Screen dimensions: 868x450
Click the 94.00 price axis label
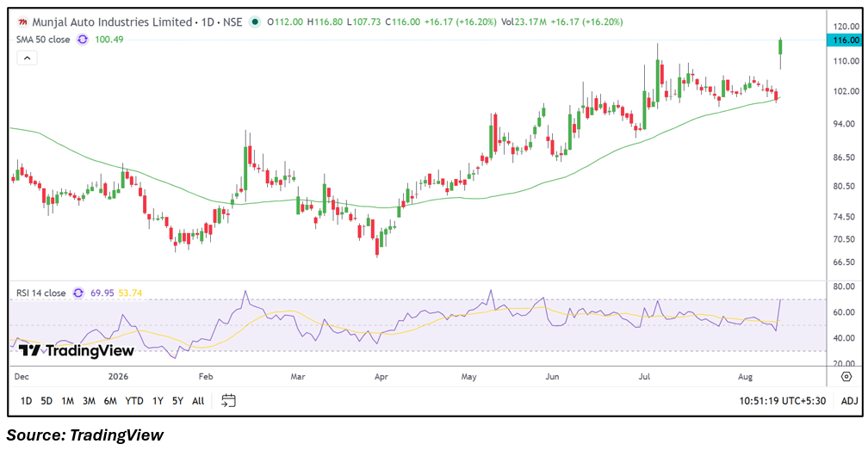click(x=846, y=124)
